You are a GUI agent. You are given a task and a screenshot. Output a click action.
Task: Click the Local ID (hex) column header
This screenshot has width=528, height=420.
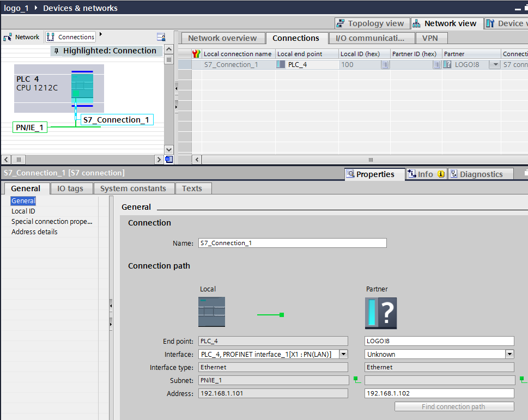click(x=365, y=54)
